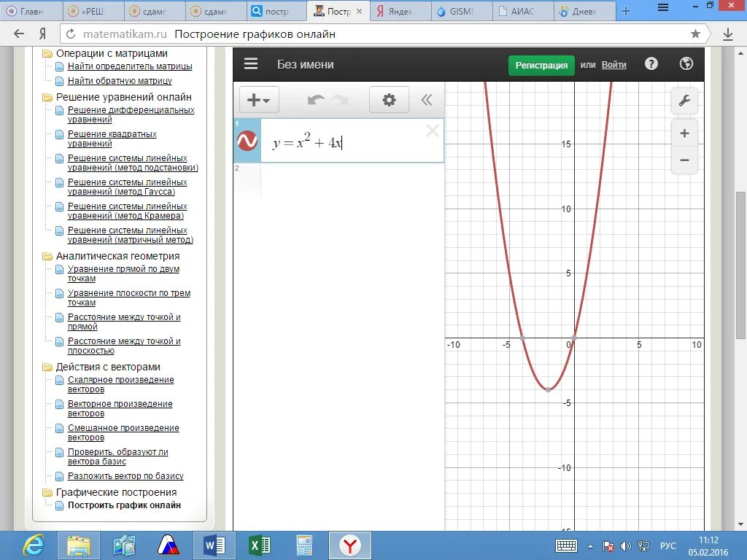Open Расстояние между точкой и плоскостью link

pos(124,346)
